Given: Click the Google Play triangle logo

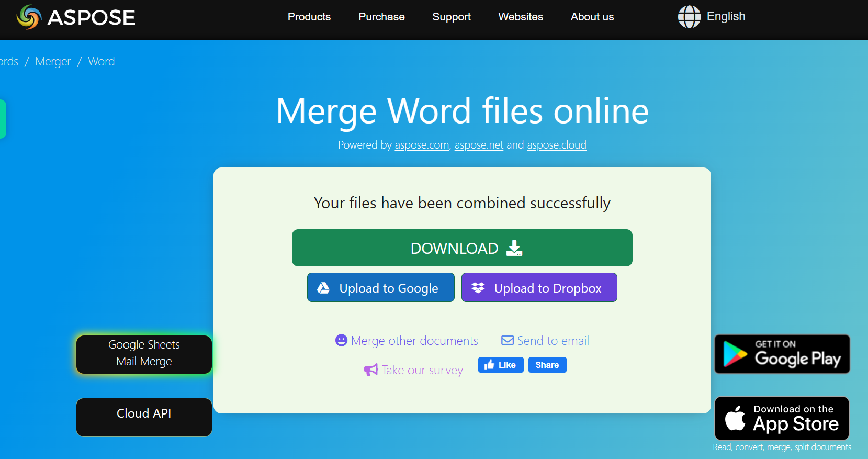Looking at the screenshot, I should [x=735, y=354].
